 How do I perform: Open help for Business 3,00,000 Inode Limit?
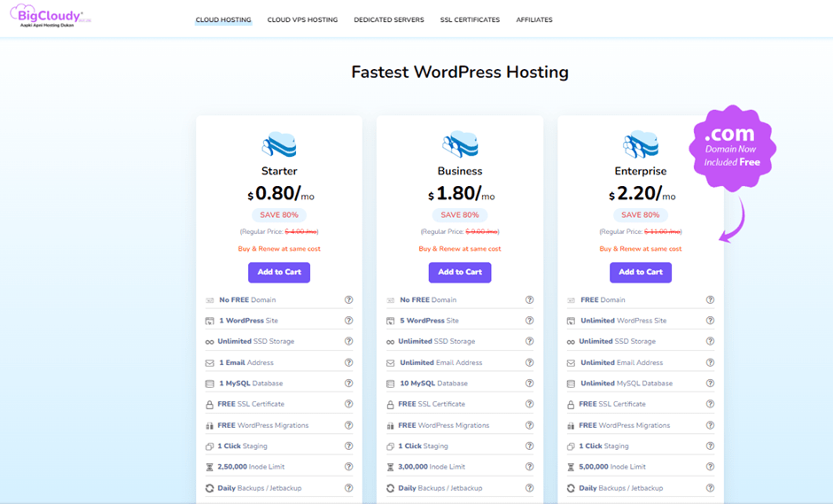pyautogui.click(x=529, y=466)
